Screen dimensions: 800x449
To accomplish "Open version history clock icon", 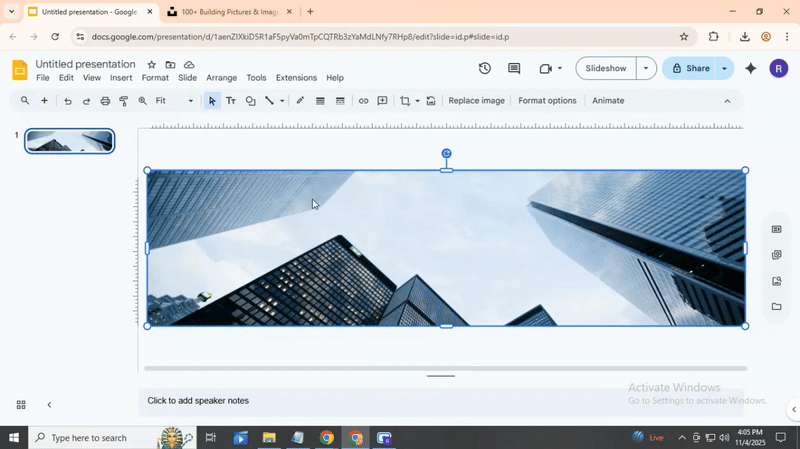I will point(485,69).
